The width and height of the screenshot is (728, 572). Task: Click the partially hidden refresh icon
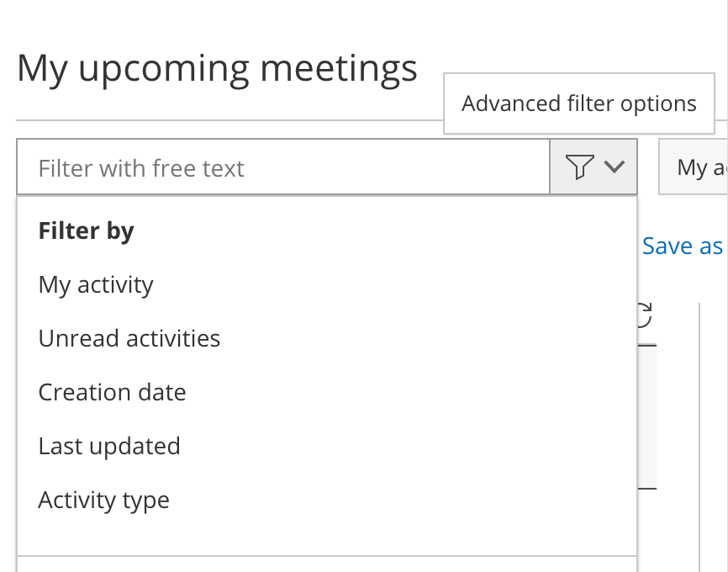tap(642, 315)
